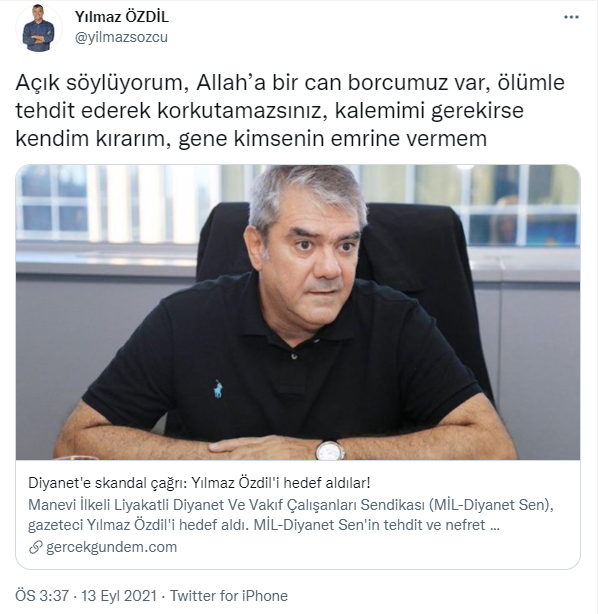
Task: Open the three-dot more options menu
Action: [x=571, y=17]
